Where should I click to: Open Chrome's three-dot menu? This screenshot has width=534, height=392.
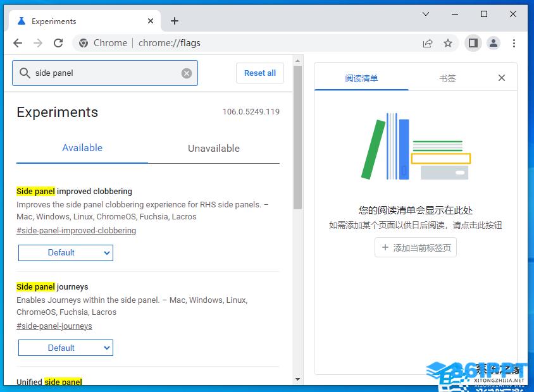coord(514,43)
